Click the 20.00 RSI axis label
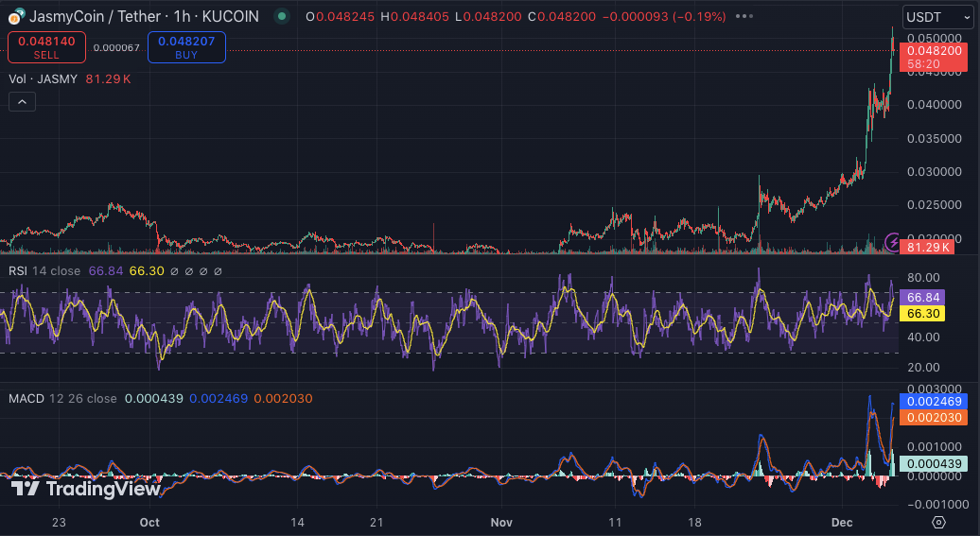This screenshot has width=980, height=536. point(924,368)
